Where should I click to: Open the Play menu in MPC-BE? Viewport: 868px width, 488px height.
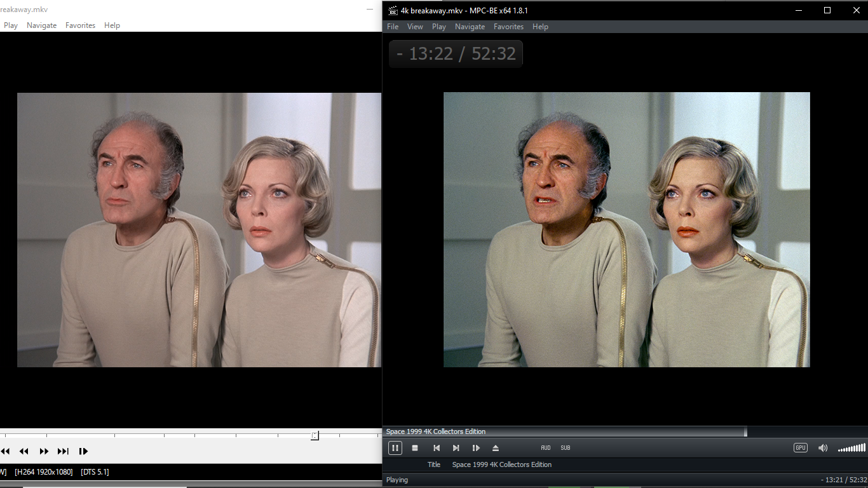[439, 27]
